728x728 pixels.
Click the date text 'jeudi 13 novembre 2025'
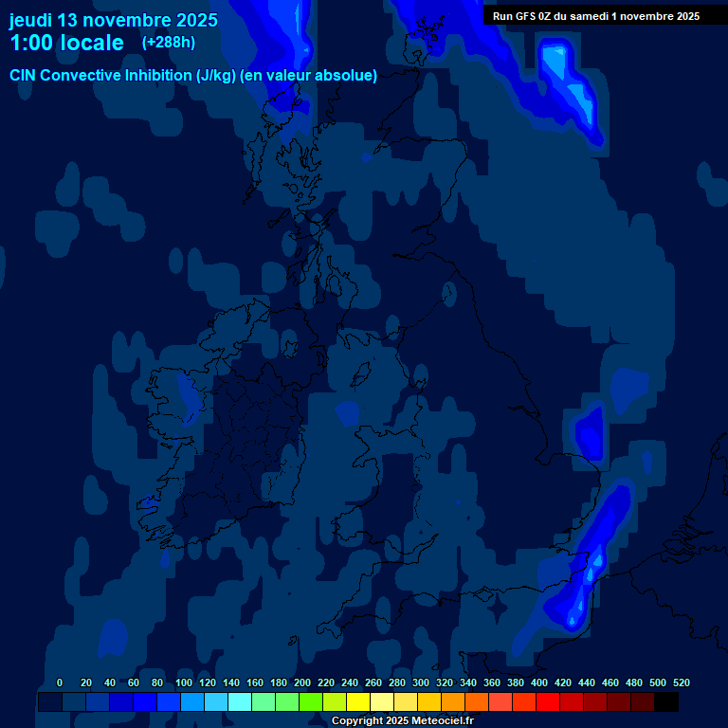pos(114,21)
